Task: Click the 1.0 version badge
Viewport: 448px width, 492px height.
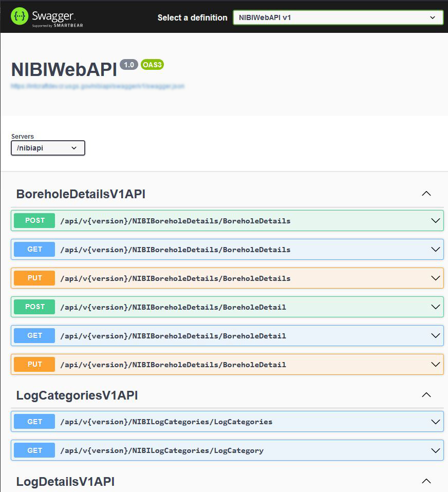Action: pos(129,65)
